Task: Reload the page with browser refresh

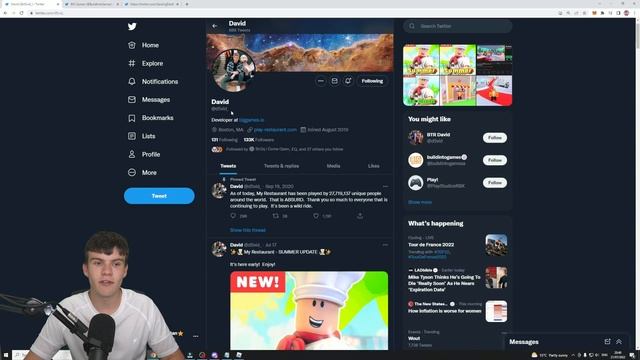Action: click(x=22, y=13)
